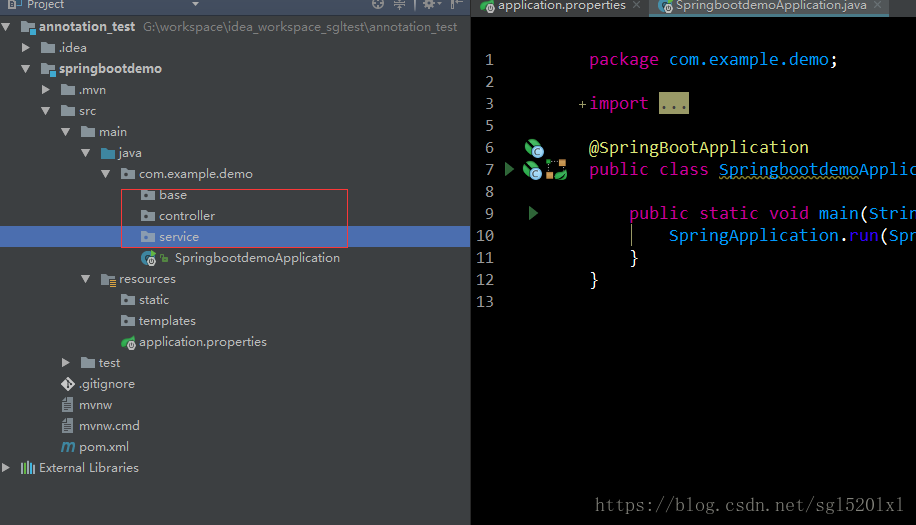Collapse the src folder

coord(46,110)
